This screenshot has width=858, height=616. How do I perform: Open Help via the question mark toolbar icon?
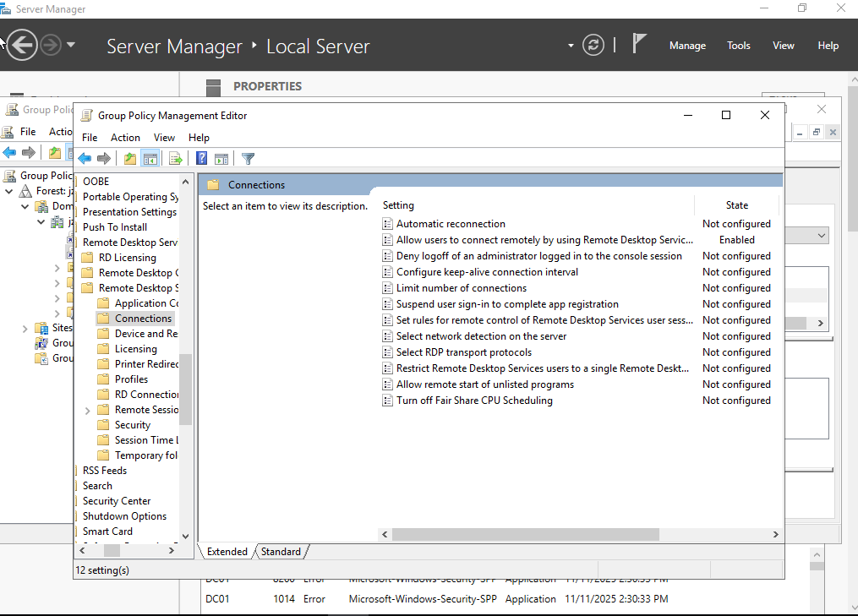click(200, 158)
